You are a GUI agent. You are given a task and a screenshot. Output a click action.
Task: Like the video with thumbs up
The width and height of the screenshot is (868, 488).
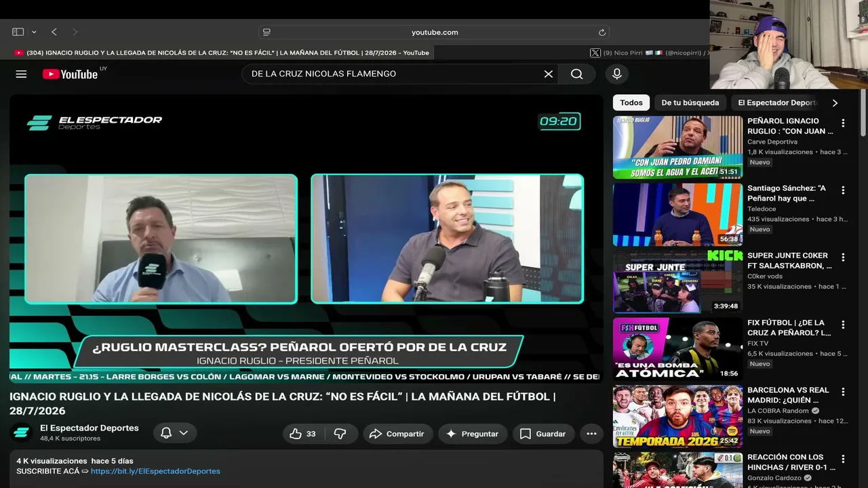point(303,434)
